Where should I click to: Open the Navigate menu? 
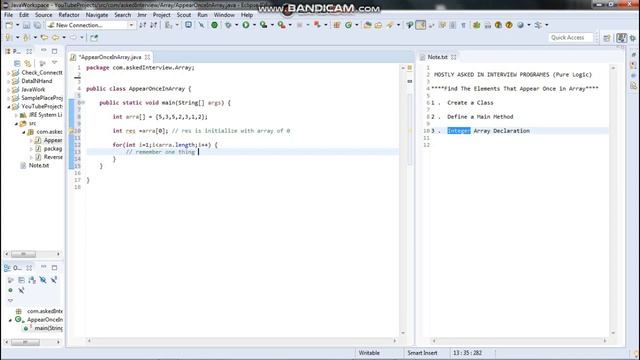(97, 15)
